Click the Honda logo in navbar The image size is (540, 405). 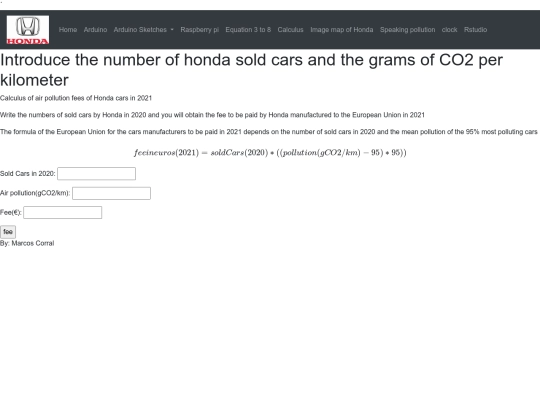[28, 30]
